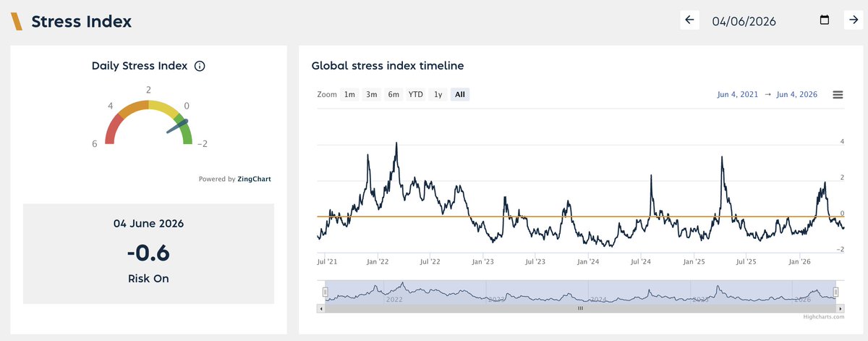The width and height of the screenshot is (868, 341).
Task: Click the 2022 label in the navigator
Action: [394, 299]
